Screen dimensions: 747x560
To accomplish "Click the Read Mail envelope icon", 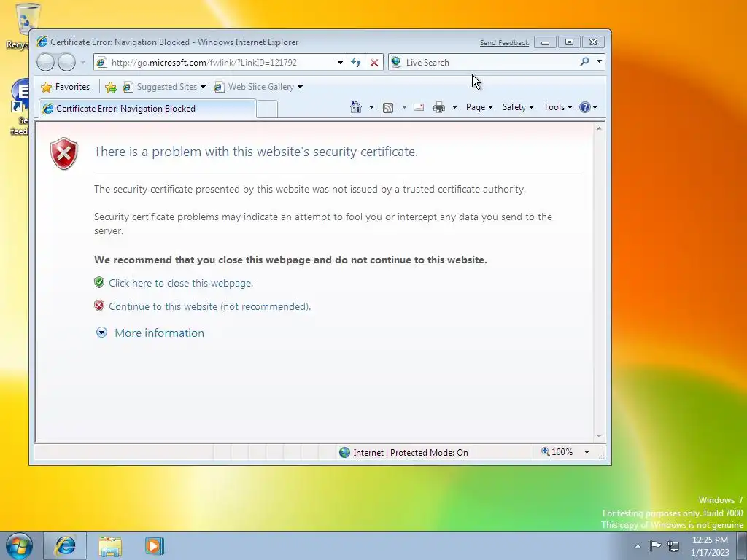I will click(x=419, y=107).
